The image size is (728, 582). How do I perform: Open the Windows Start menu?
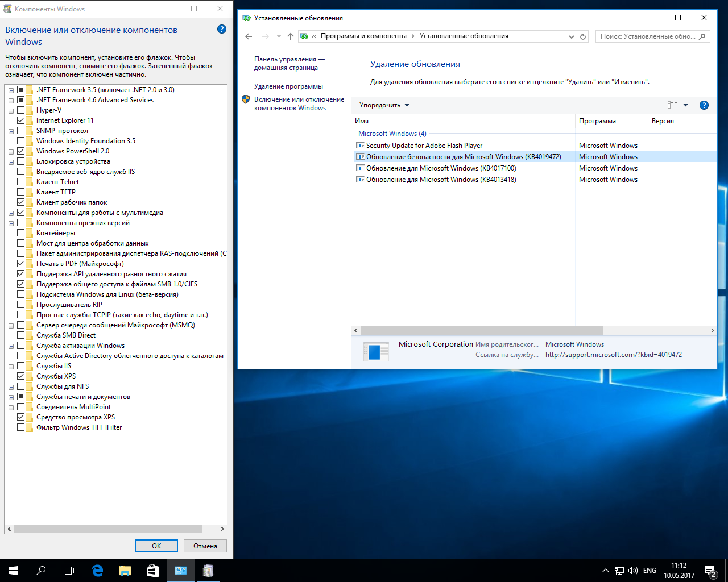[14, 571]
